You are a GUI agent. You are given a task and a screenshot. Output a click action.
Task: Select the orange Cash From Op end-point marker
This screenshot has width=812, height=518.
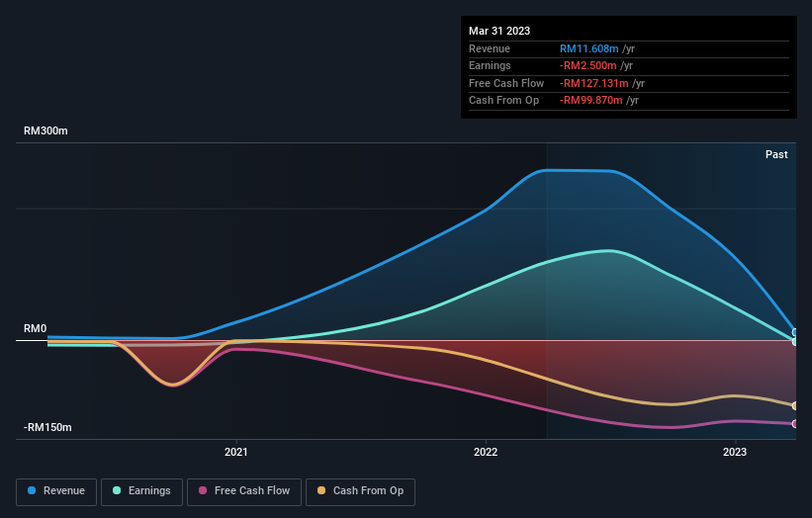coord(795,405)
